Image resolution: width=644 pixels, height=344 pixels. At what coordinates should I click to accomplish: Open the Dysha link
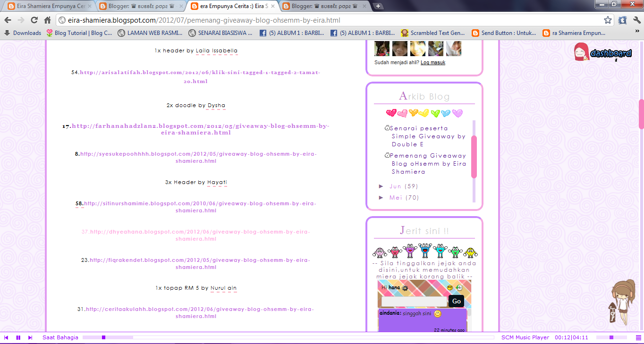pos(216,106)
